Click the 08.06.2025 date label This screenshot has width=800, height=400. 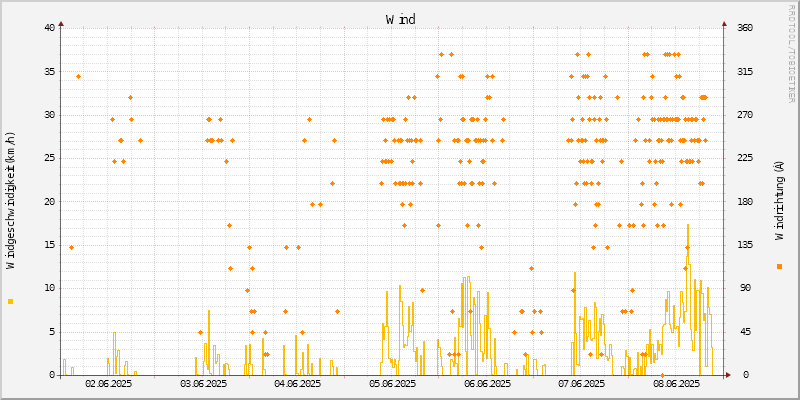(675, 384)
